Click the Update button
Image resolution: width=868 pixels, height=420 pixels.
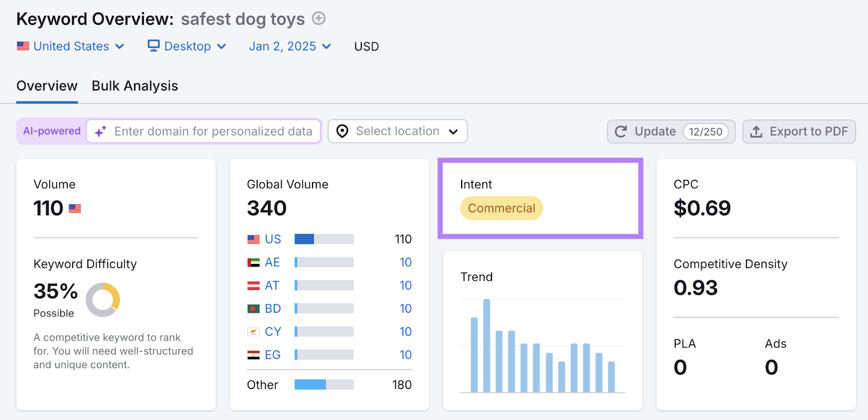coord(655,131)
